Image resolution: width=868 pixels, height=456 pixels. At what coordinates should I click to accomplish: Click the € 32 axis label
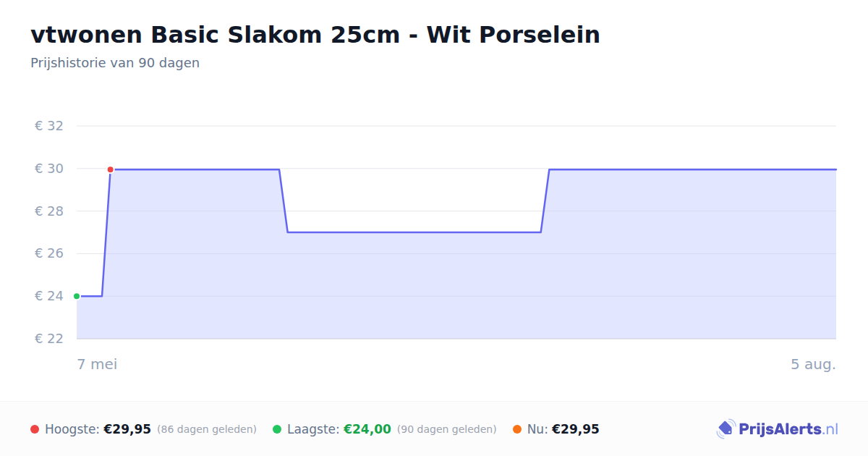tap(49, 126)
